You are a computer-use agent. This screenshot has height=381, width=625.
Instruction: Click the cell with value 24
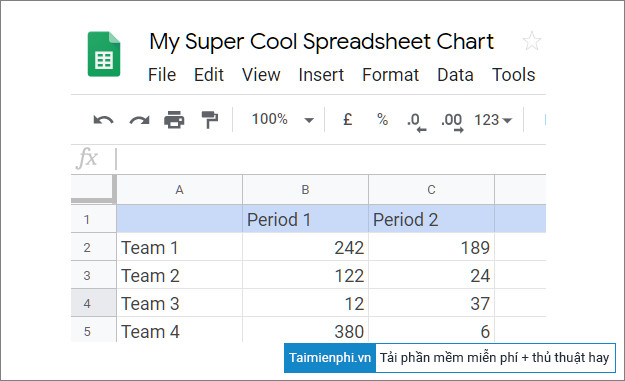pyautogui.click(x=431, y=275)
